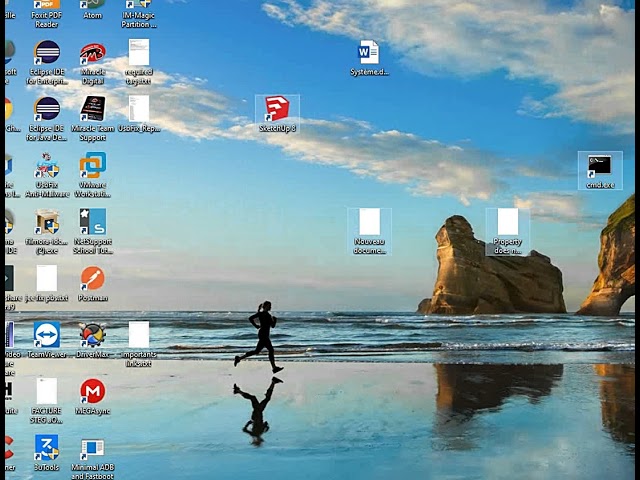Click the Minimal ADB and Fastboot shortcut
This screenshot has width=640, height=480.
(x=93, y=459)
